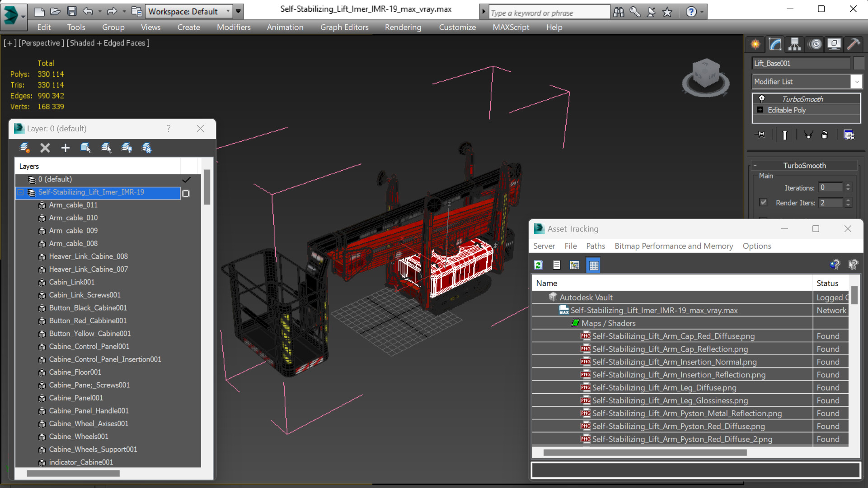
Task: Click the Redo arrow icon
Action: (112, 11)
